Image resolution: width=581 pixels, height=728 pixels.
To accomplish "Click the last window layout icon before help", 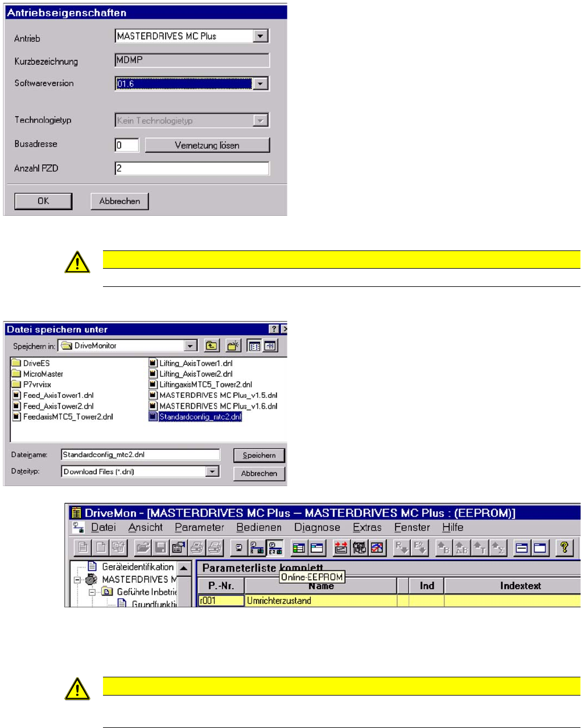I will coord(539,548).
